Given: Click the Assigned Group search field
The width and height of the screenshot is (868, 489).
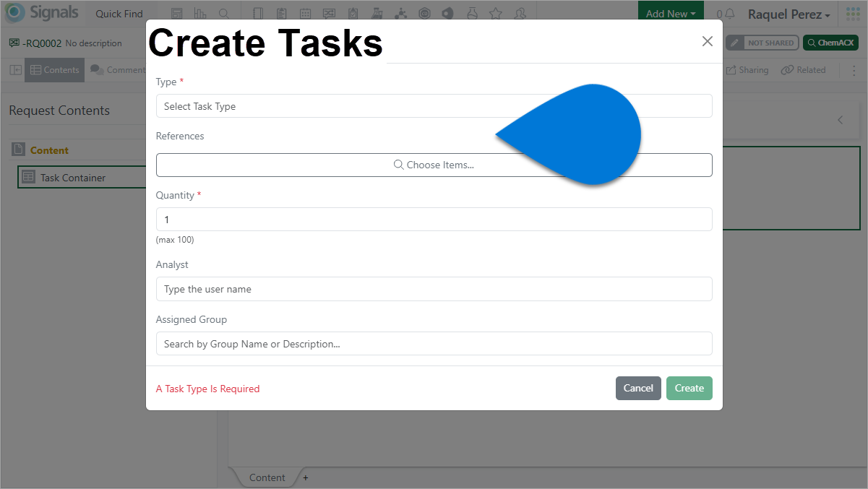Looking at the screenshot, I should pos(434,344).
